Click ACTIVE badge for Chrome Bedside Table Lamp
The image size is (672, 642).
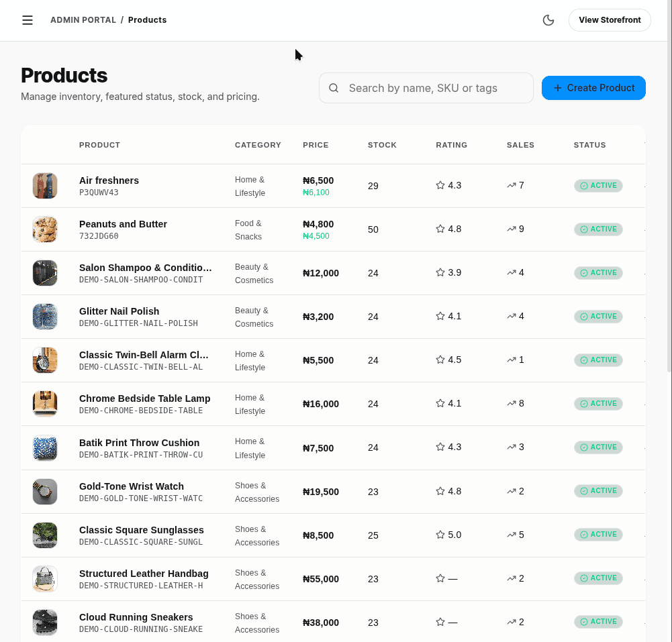598,403
